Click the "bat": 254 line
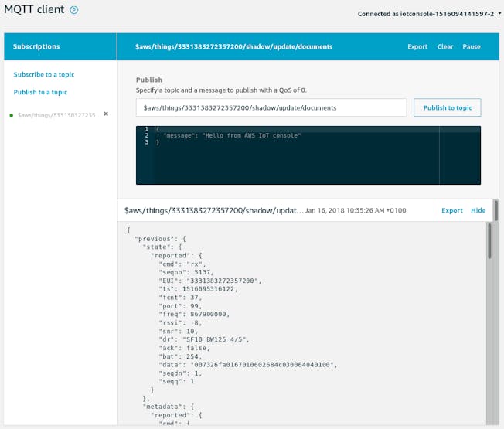This screenshot has height=429, width=504. [x=180, y=356]
